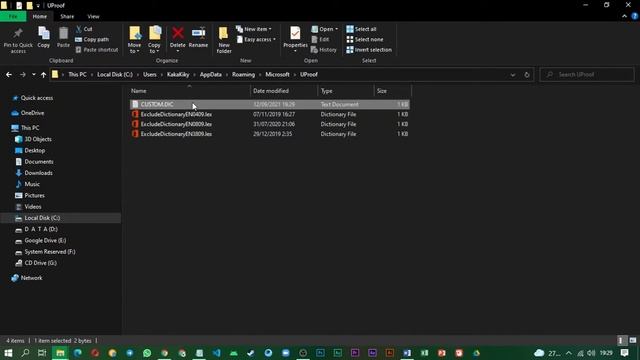
Task: Sort by the Name column header
Action: [x=189, y=91]
